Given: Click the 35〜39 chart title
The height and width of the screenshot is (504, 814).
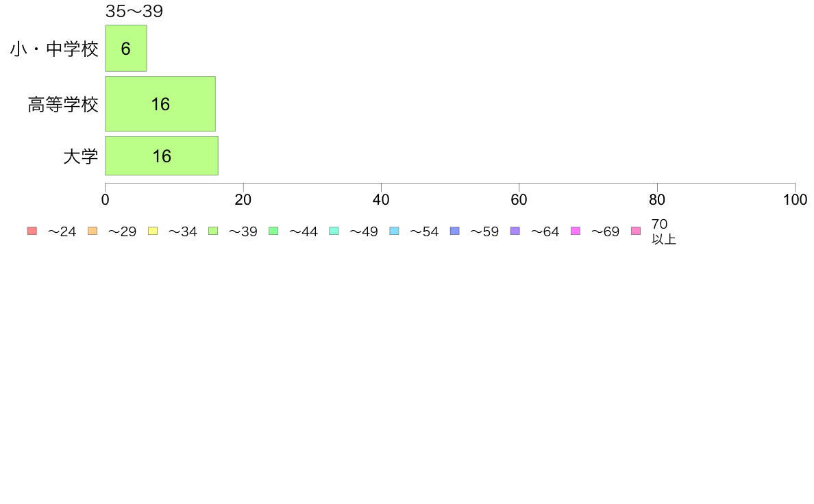Looking at the screenshot, I should pos(134,11).
